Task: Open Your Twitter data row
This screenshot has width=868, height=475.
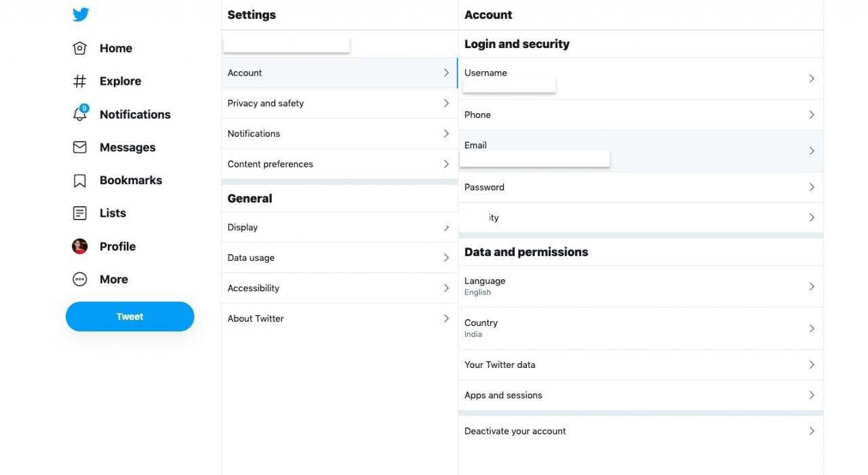Action: (x=641, y=365)
